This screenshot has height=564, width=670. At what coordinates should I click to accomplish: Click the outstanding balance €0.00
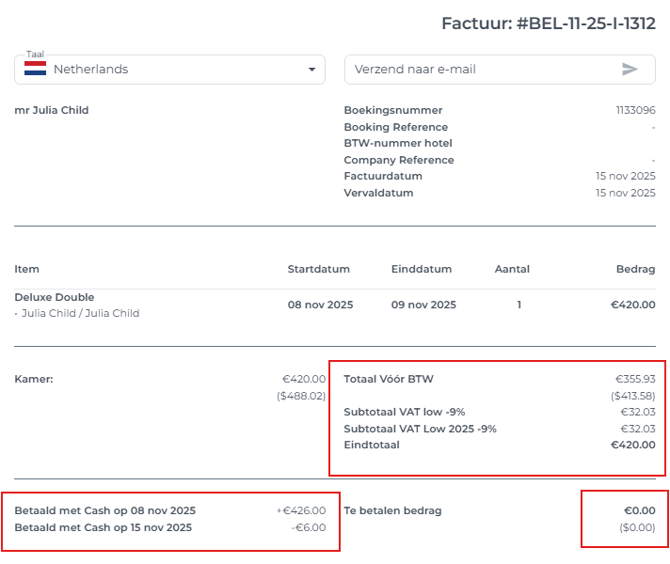(639, 510)
